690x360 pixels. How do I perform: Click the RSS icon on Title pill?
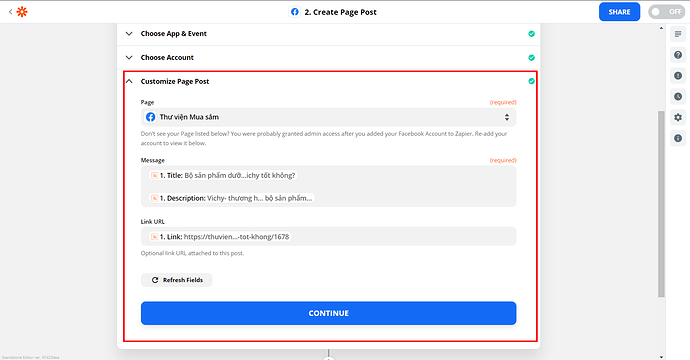tap(154, 176)
